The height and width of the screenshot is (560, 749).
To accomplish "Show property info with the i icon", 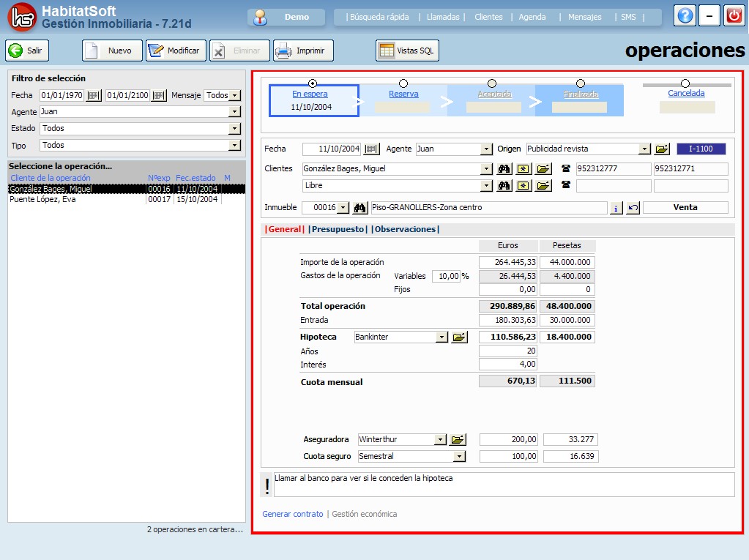I will pyautogui.click(x=616, y=208).
